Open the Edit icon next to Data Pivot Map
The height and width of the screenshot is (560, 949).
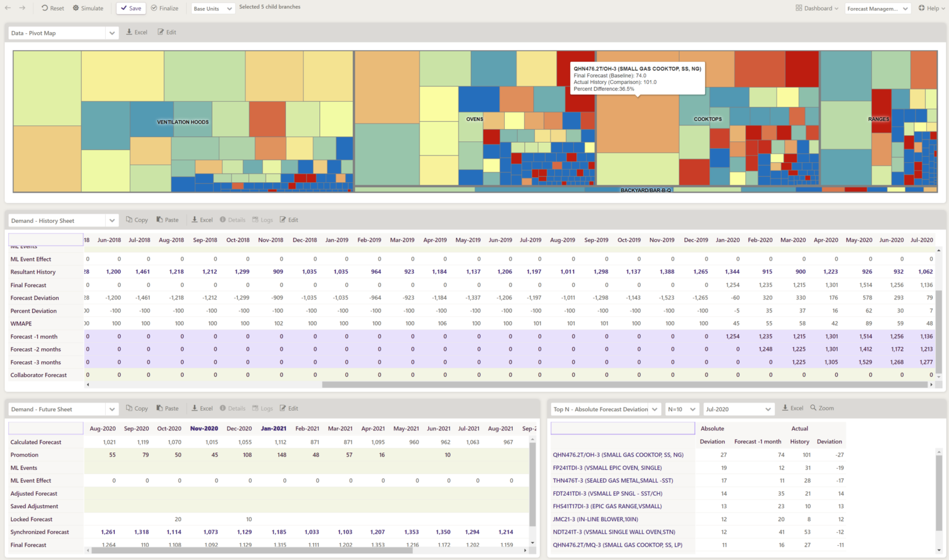pos(167,31)
